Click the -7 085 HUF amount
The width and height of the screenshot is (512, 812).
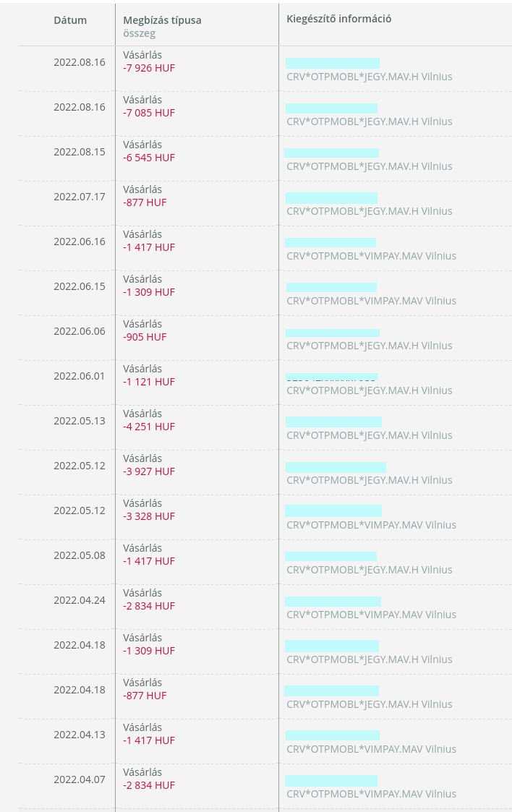[x=149, y=113]
